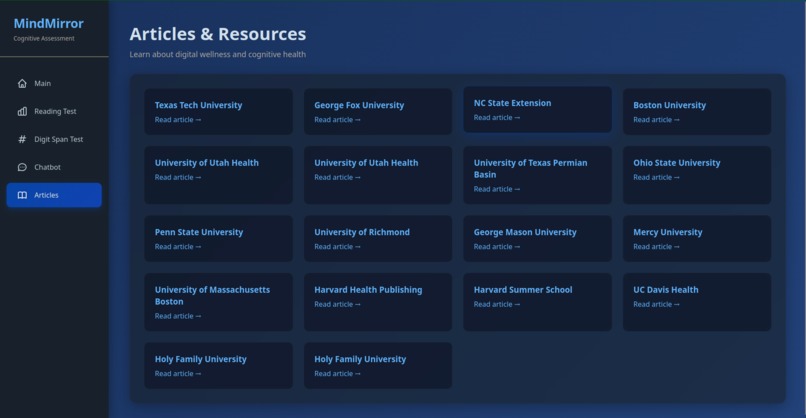Click Read article under George Fox University
The width and height of the screenshot is (806, 418).
[x=337, y=120]
